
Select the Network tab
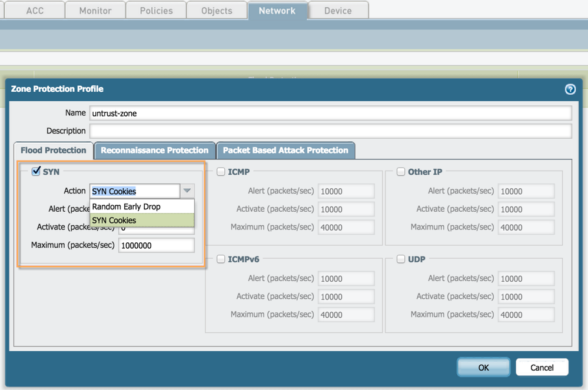click(x=277, y=11)
